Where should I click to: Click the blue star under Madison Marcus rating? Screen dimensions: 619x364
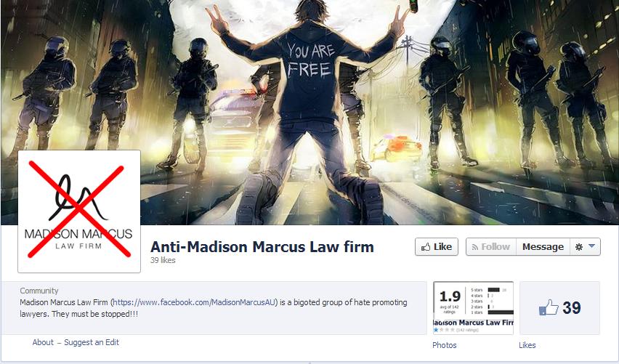436,330
